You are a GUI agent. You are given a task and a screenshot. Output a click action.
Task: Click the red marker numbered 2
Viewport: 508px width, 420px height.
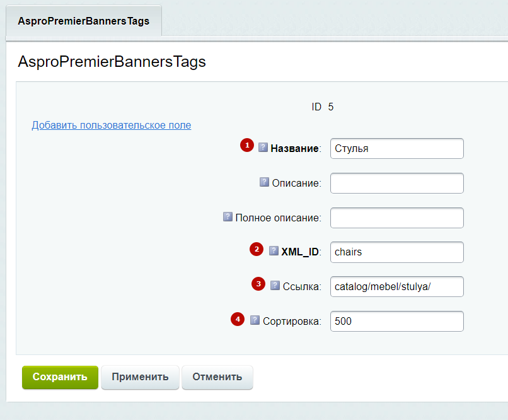256,249
